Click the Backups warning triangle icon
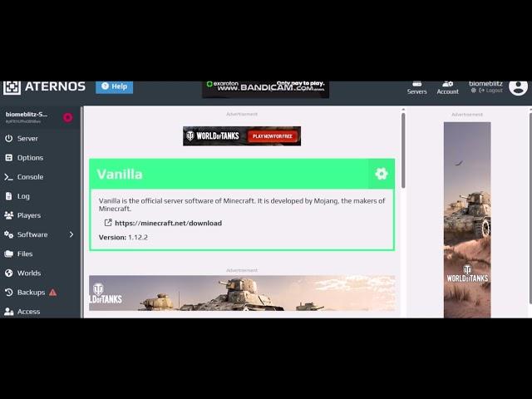This screenshot has width=532, height=399. (x=53, y=292)
